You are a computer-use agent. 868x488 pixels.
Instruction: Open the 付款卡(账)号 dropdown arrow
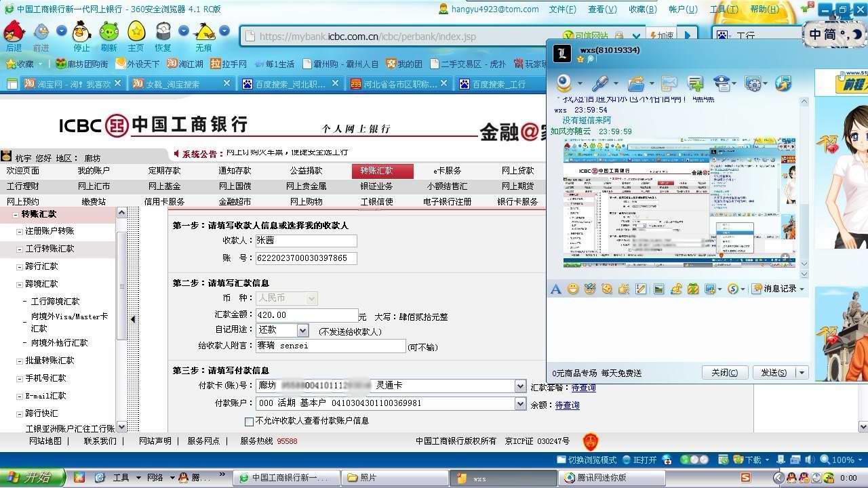pyautogui.click(x=520, y=386)
